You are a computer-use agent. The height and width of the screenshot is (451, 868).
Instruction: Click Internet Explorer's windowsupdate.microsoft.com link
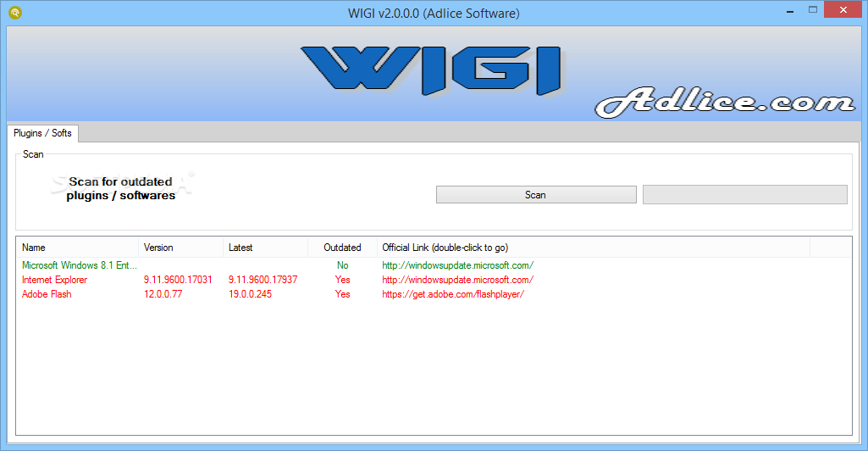tap(458, 280)
